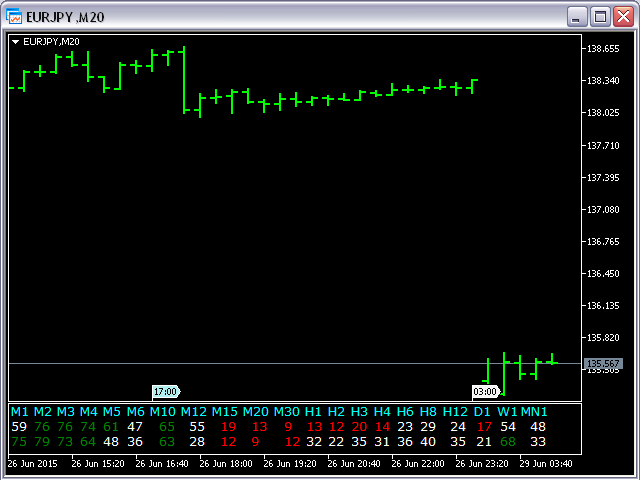Click the red value 13 under M20
Screen dimensions: 640x480
(x=260, y=427)
